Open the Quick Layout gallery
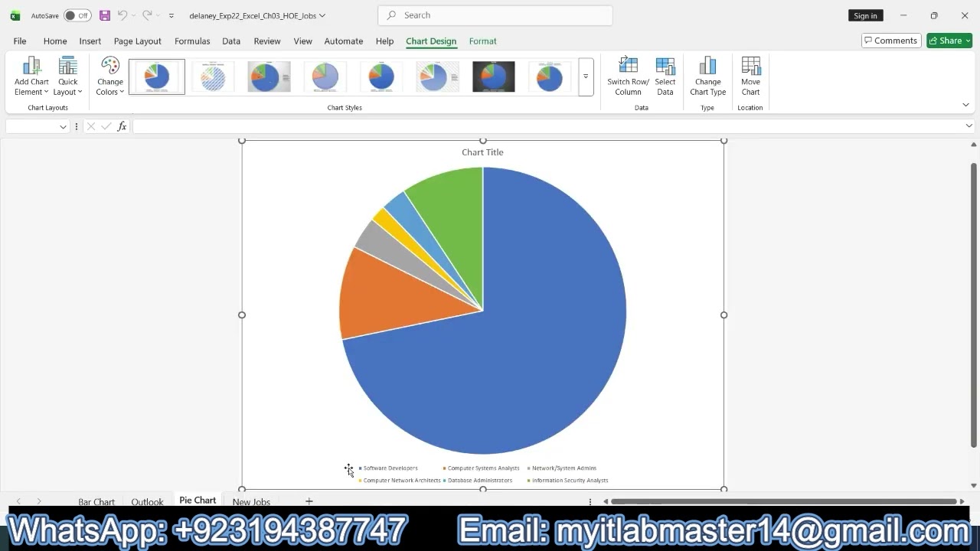The height and width of the screenshot is (551, 980). (68, 77)
